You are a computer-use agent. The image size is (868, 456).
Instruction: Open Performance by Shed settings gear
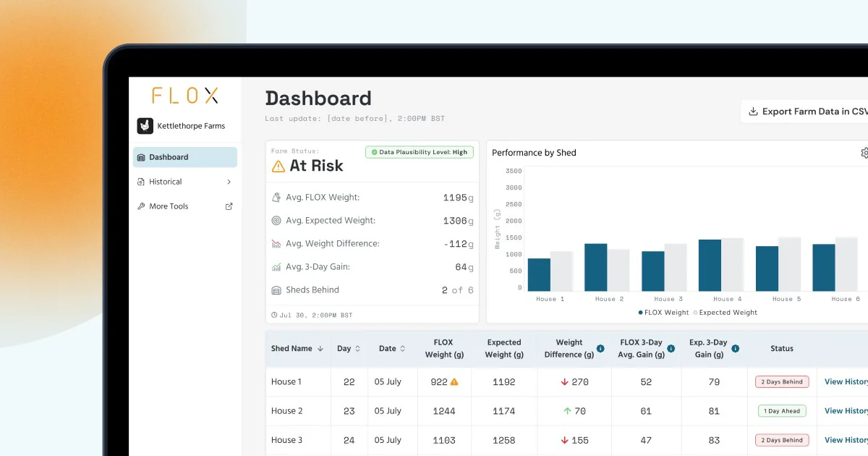tap(864, 153)
